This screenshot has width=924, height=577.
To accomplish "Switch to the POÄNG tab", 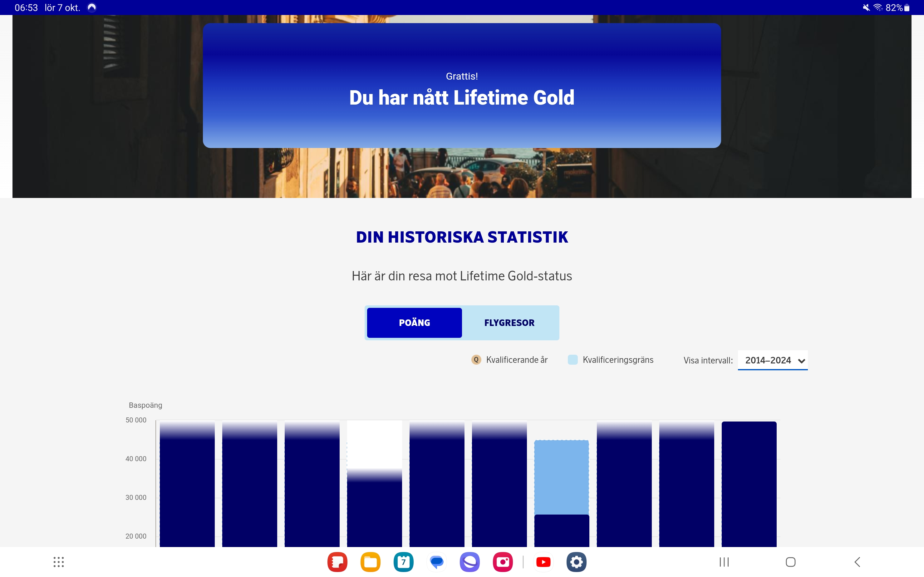I will pos(414,323).
